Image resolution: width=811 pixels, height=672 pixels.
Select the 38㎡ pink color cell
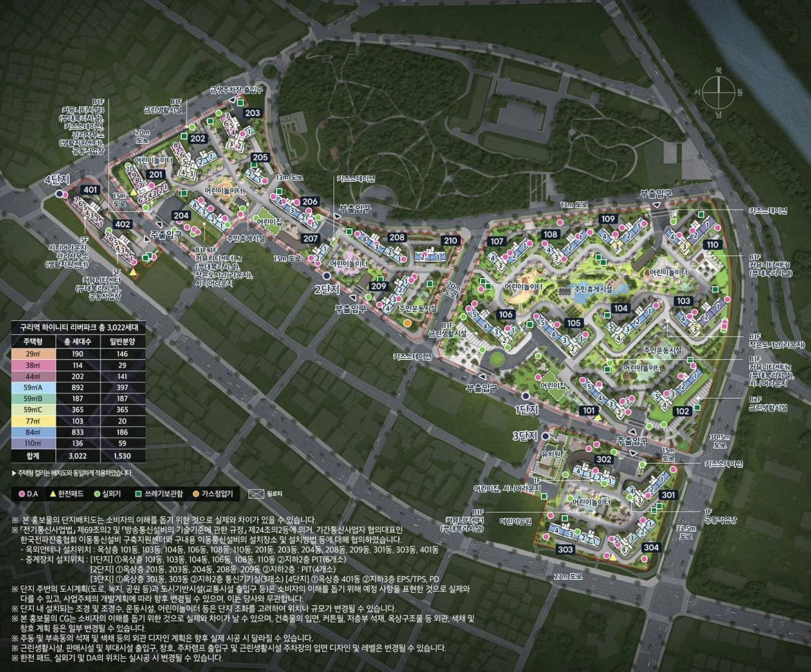(x=32, y=365)
